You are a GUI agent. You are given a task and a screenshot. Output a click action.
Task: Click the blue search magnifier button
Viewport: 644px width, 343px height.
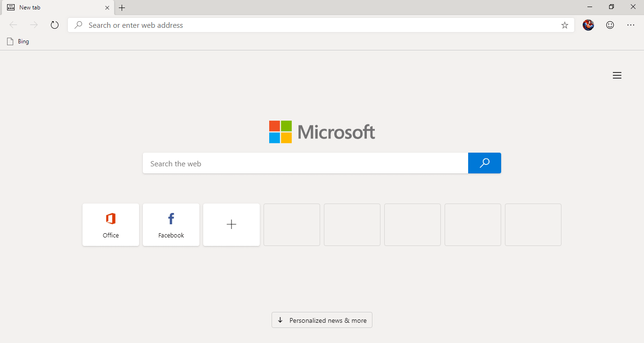(x=485, y=163)
